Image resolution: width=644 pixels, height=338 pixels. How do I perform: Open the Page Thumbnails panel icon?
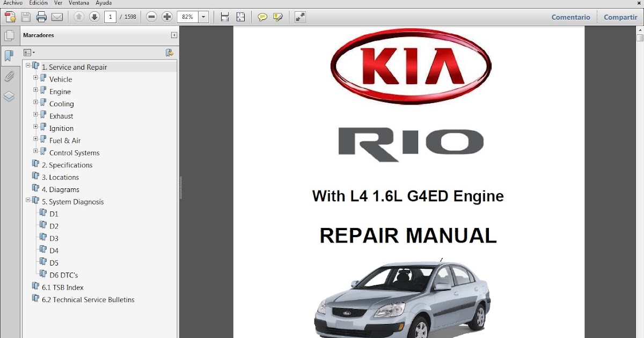click(x=9, y=35)
